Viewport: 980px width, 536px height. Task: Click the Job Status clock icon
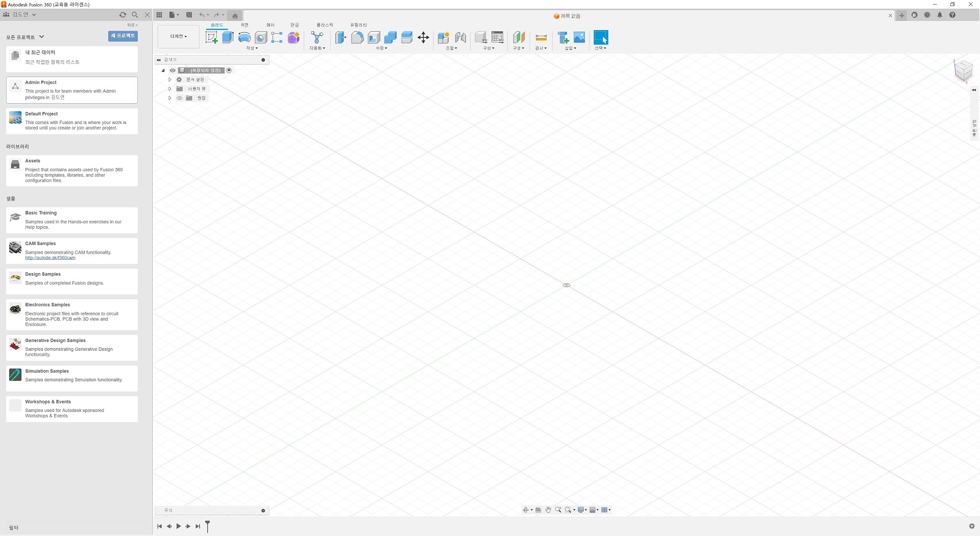(927, 15)
